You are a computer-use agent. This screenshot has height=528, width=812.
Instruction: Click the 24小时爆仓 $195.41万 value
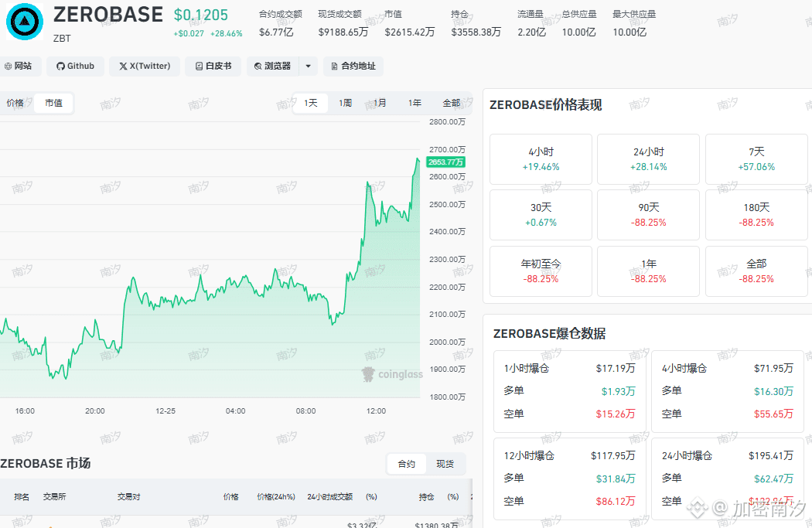(x=770, y=455)
